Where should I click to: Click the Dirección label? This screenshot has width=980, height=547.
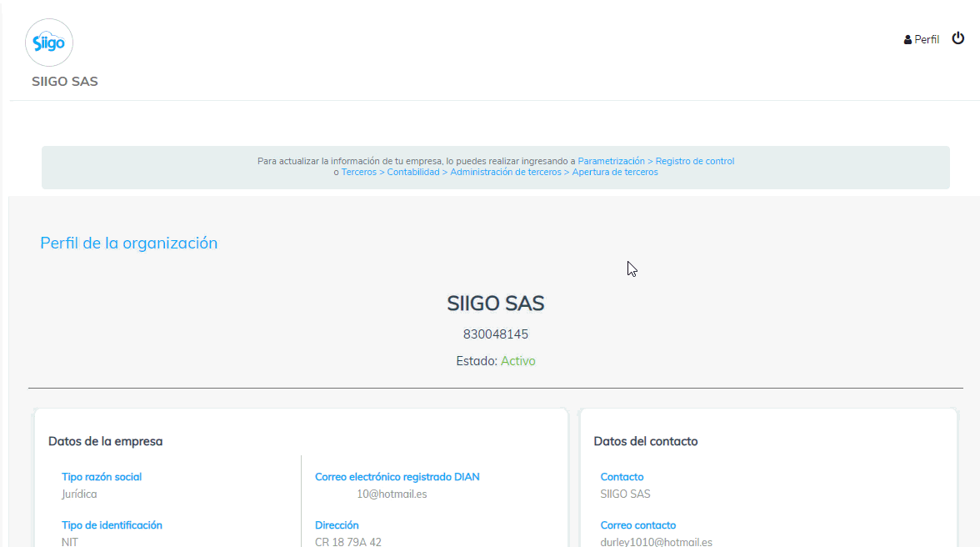(x=337, y=525)
